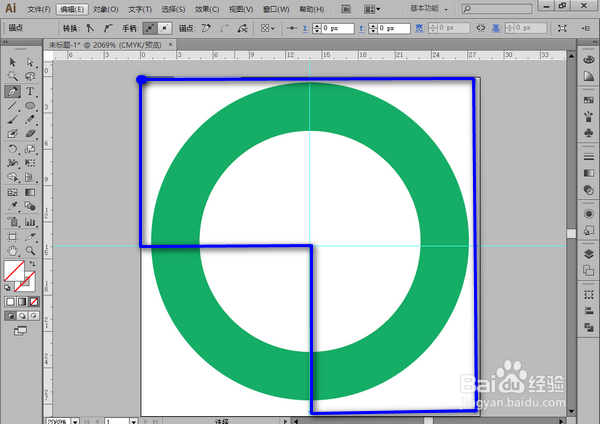Convert anchor point to corner

point(90,28)
